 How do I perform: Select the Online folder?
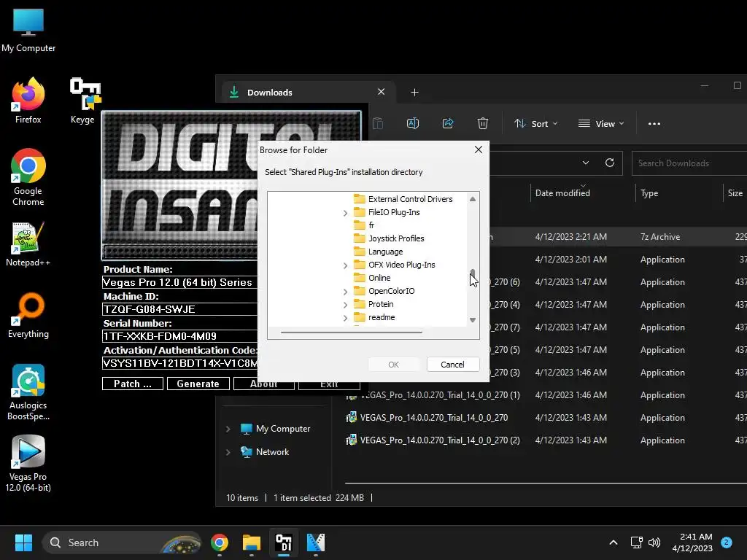pyautogui.click(x=373, y=278)
